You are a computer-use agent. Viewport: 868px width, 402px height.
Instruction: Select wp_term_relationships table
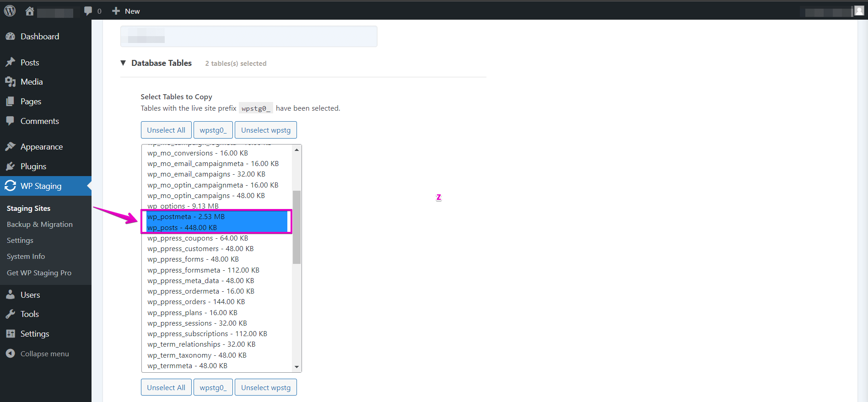tap(217, 344)
